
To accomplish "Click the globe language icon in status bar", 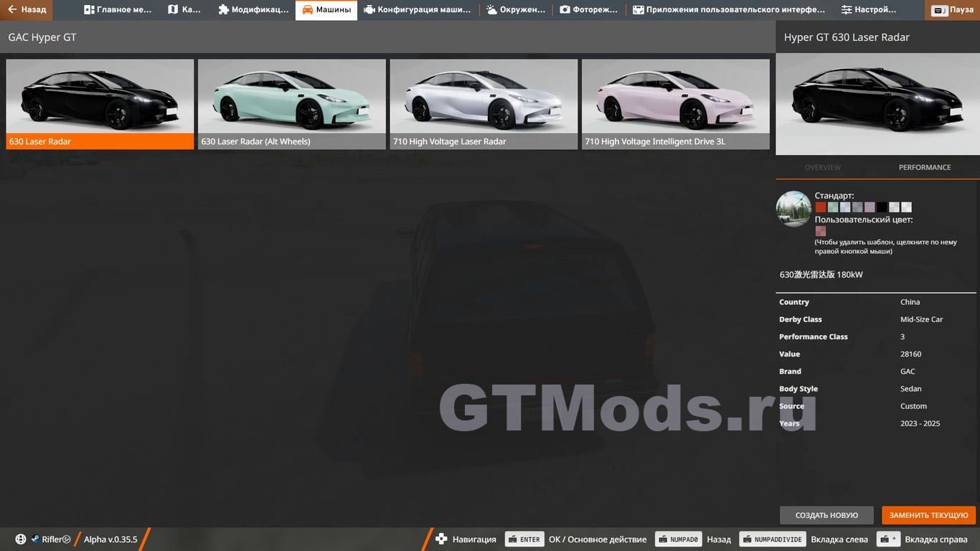I will [21, 540].
